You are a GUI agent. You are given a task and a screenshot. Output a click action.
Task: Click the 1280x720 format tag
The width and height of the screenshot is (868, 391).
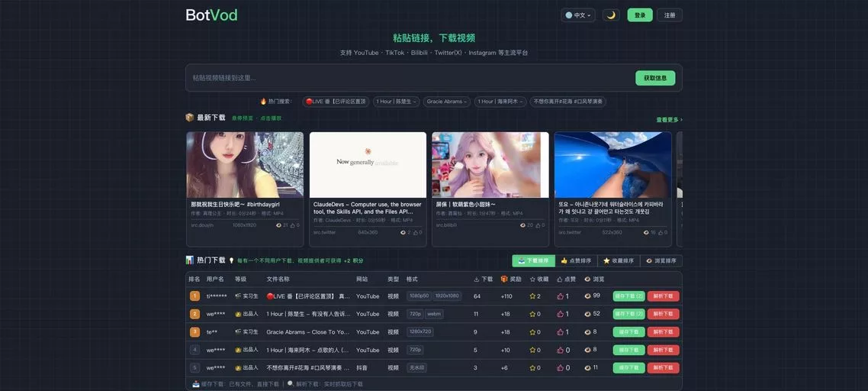420,332
